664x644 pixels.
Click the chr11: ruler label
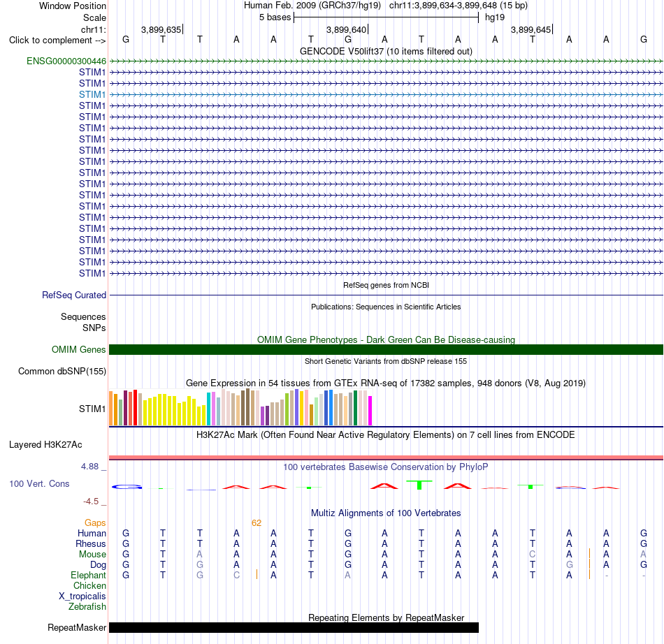point(94,29)
